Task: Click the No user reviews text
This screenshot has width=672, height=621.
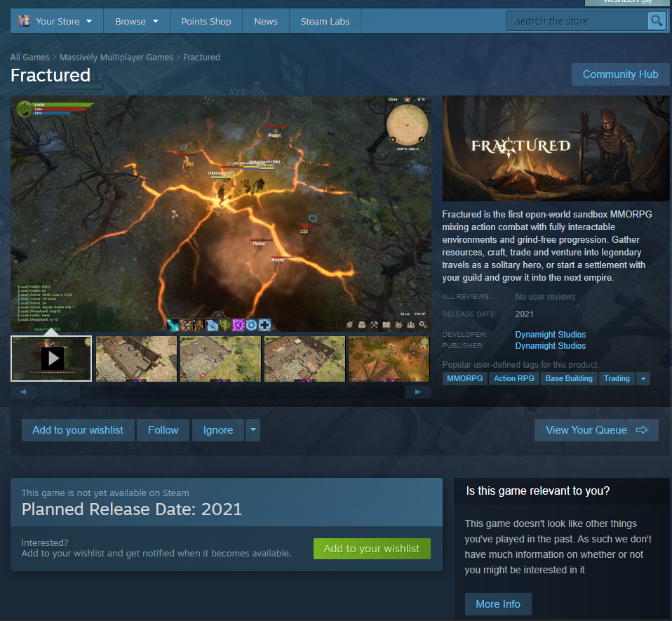Action: pyautogui.click(x=545, y=297)
